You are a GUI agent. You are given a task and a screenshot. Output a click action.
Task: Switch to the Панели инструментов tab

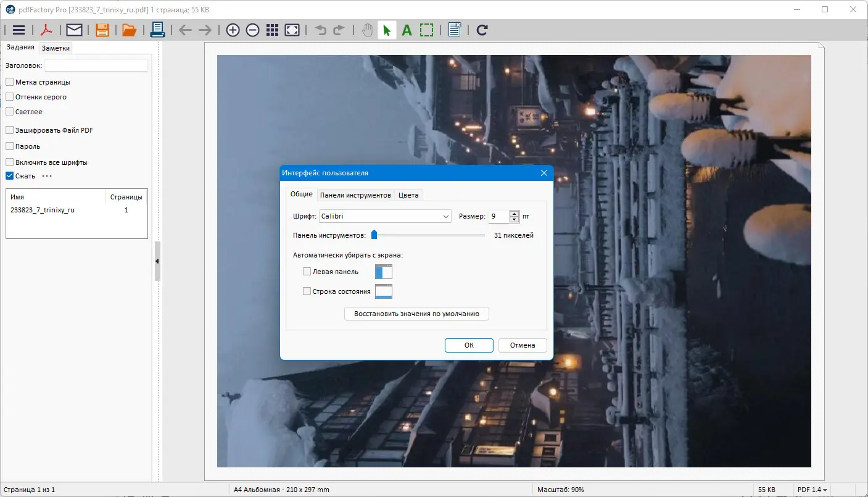tap(355, 195)
